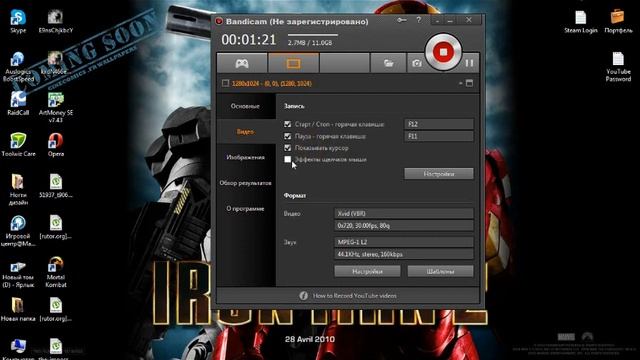Screen dimensions: 640x360
Task: Select the Новая папка folder icon
Action: (18, 309)
